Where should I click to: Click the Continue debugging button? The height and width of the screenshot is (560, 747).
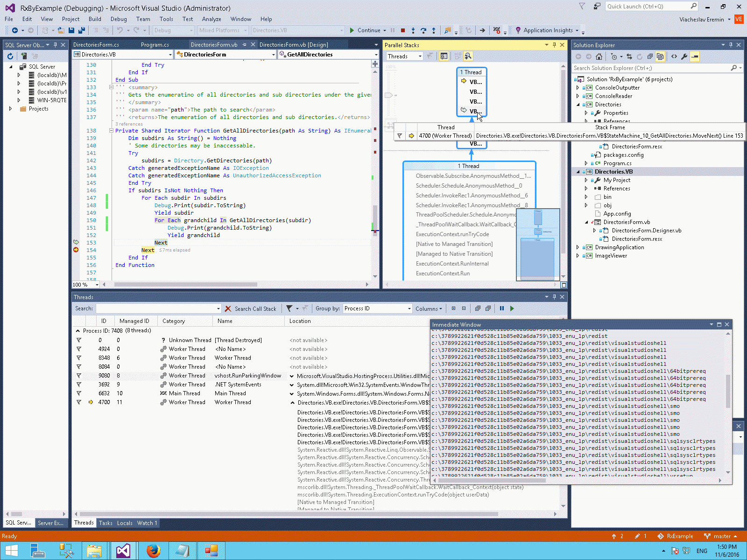pos(365,30)
